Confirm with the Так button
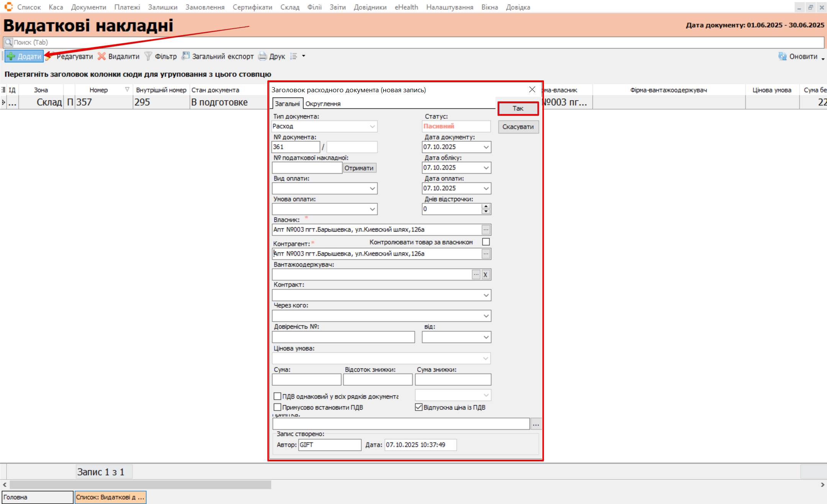This screenshot has width=827, height=504. pos(518,108)
